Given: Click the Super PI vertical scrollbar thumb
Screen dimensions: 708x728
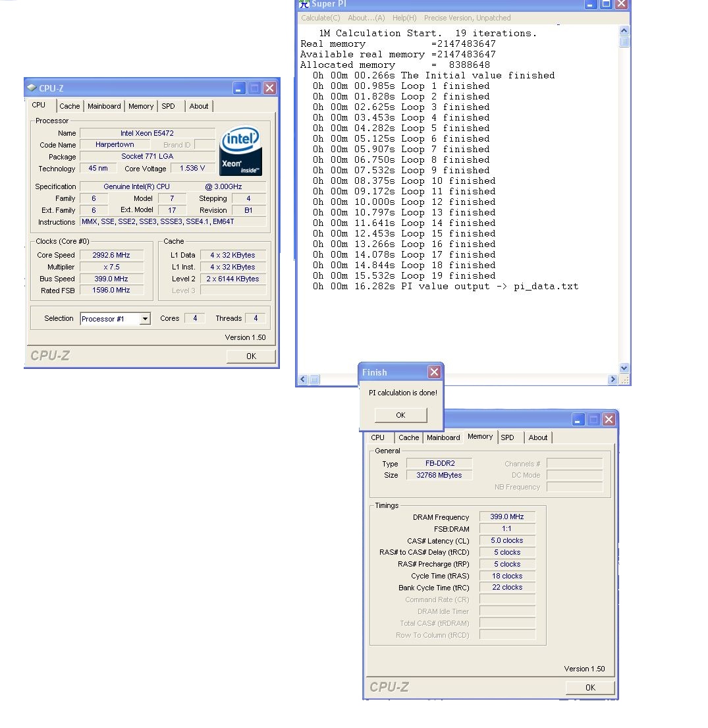Looking at the screenshot, I should coord(624,42).
